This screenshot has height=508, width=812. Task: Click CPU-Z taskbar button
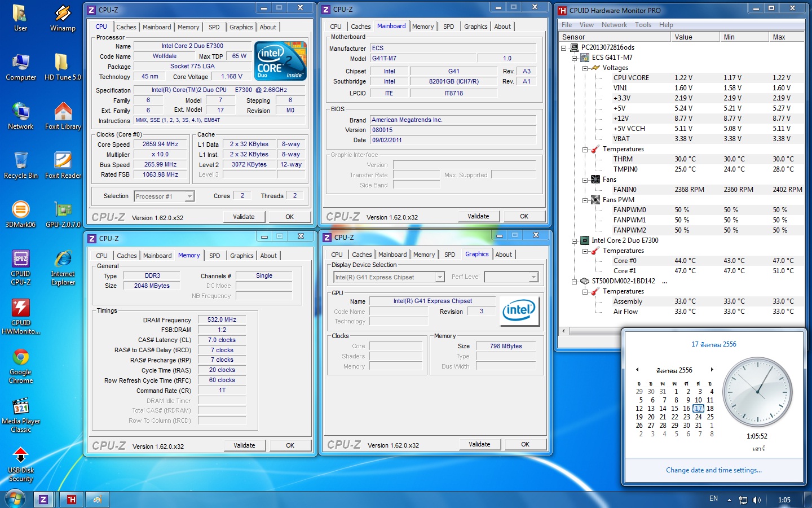(x=43, y=499)
